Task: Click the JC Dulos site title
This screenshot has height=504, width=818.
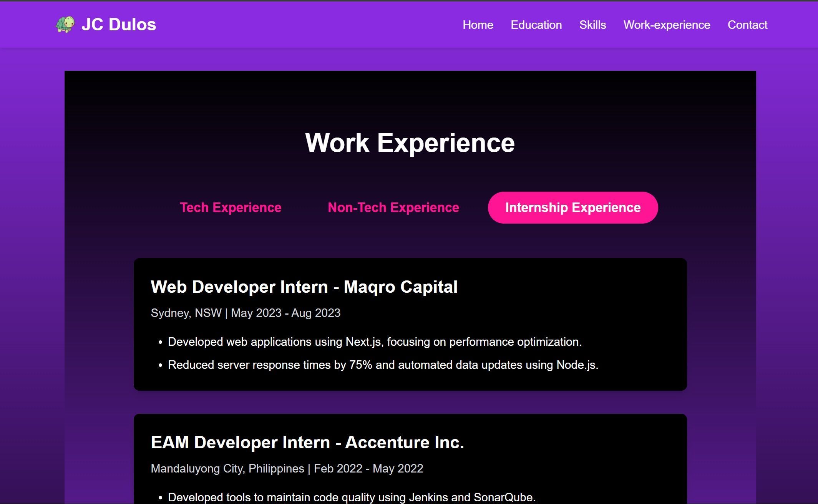Action: pyautogui.click(x=118, y=25)
